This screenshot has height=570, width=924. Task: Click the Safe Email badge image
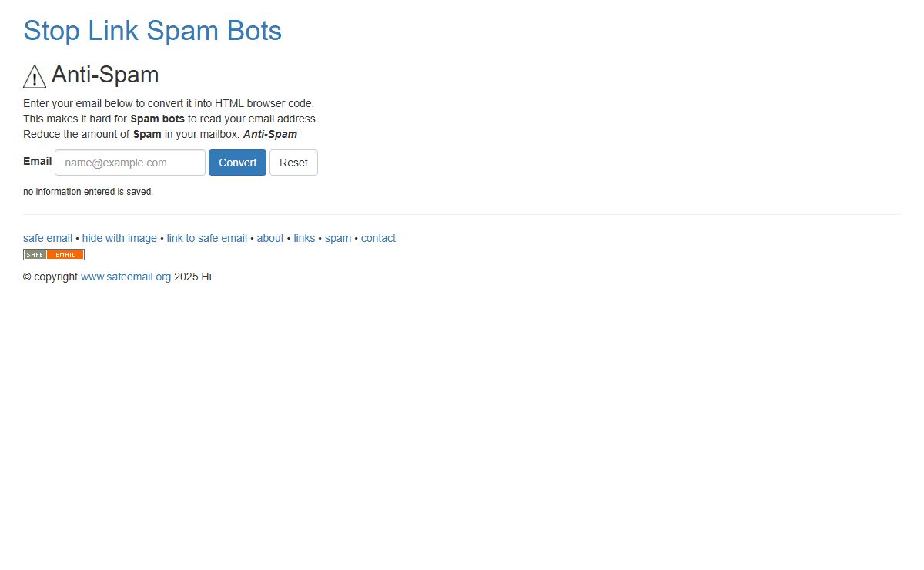[x=54, y=255]
